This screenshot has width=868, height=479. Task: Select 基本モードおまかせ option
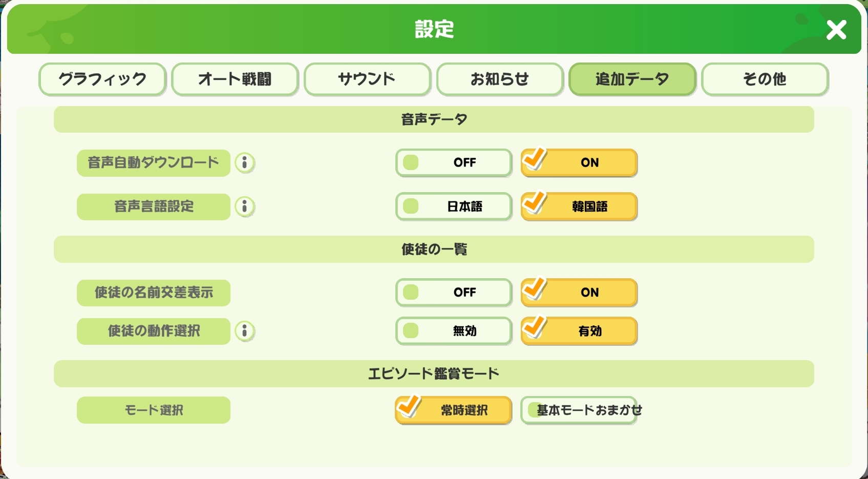(579, 410)
